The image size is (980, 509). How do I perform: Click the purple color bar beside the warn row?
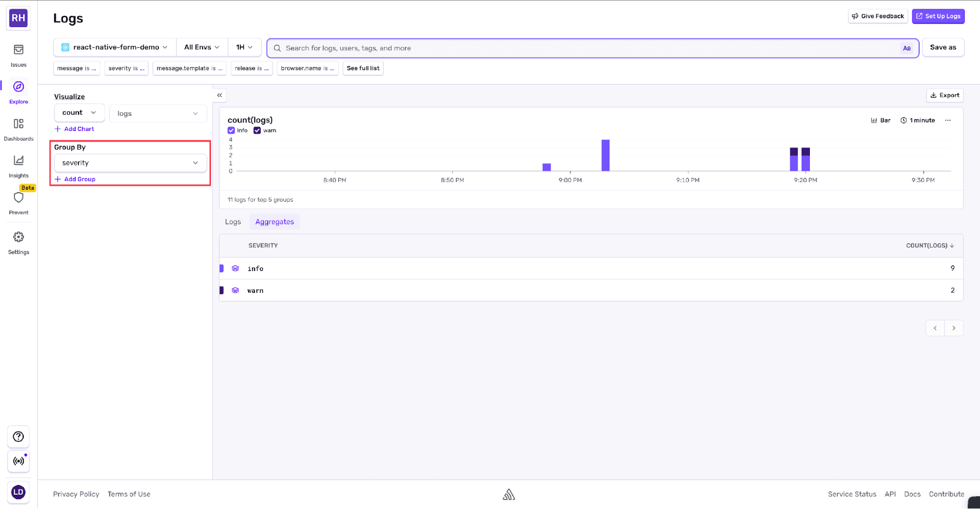(222, 290)
